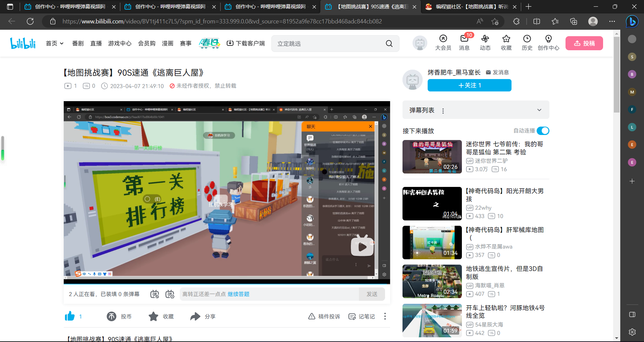
Task: Open danmaku list options dots
Action: coord(443,111)
